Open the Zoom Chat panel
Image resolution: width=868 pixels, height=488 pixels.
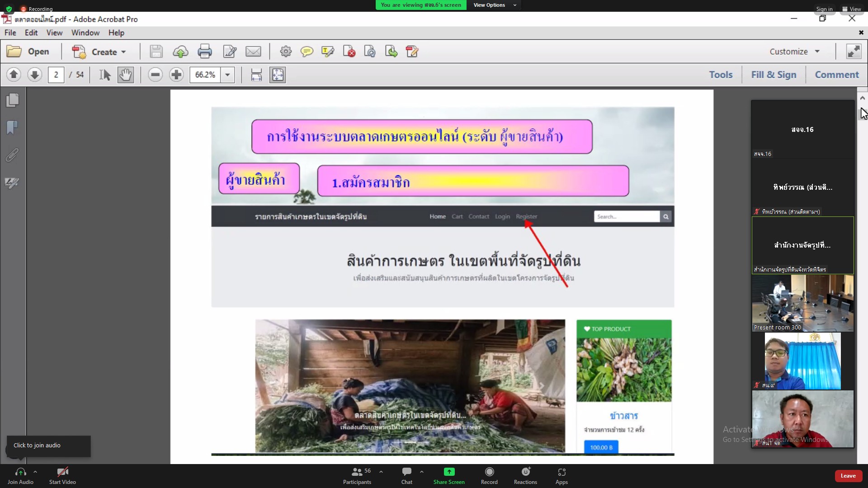click(407, 476)
